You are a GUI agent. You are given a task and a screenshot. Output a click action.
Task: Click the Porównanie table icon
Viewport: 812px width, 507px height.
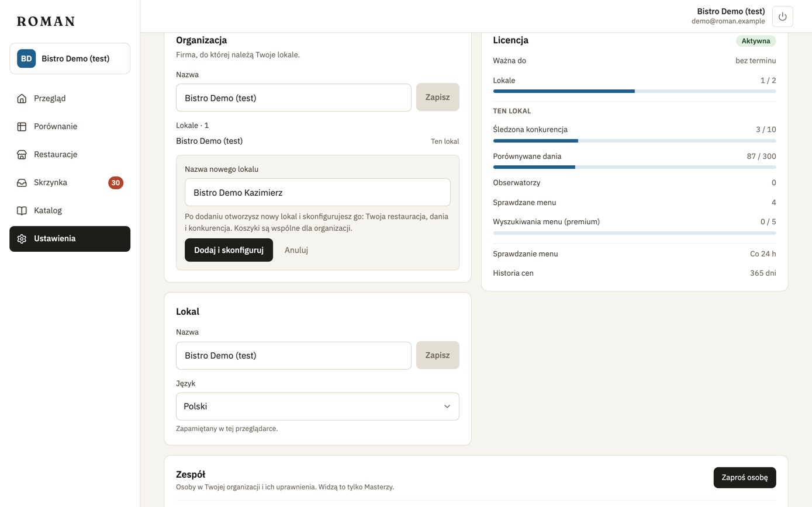click(x=22, y=126)
